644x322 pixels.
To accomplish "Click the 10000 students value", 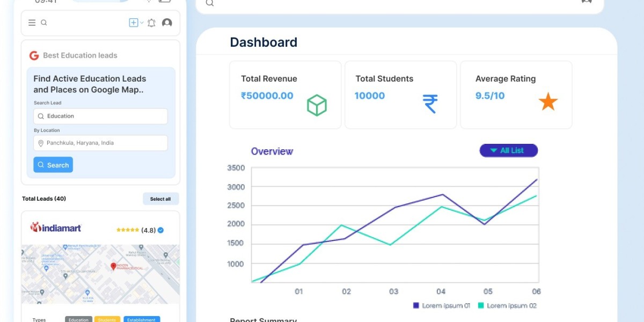I will click(370, 96).
